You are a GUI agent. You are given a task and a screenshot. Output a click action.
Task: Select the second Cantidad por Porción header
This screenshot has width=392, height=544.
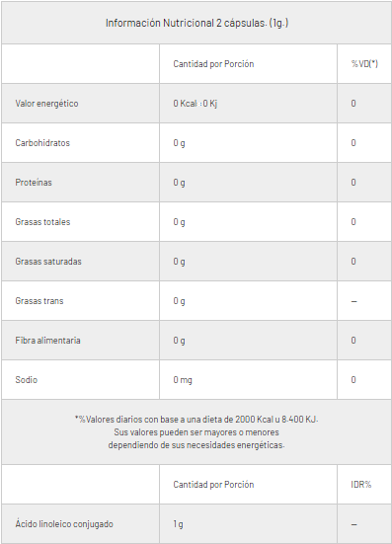(x=213, y=485)
